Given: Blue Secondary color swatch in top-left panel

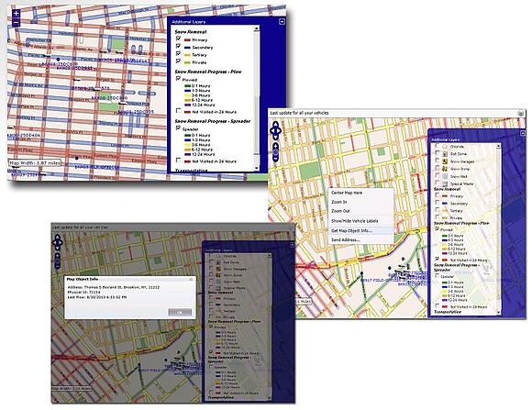Looking at the screenshot, I should coord(187,48).
